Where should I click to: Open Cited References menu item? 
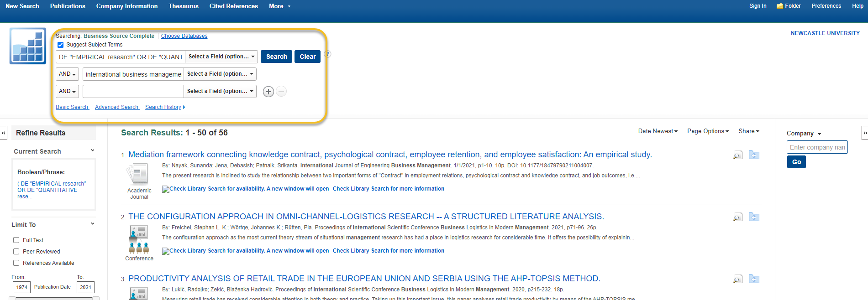pyautogui.click(x=233, y=6)
